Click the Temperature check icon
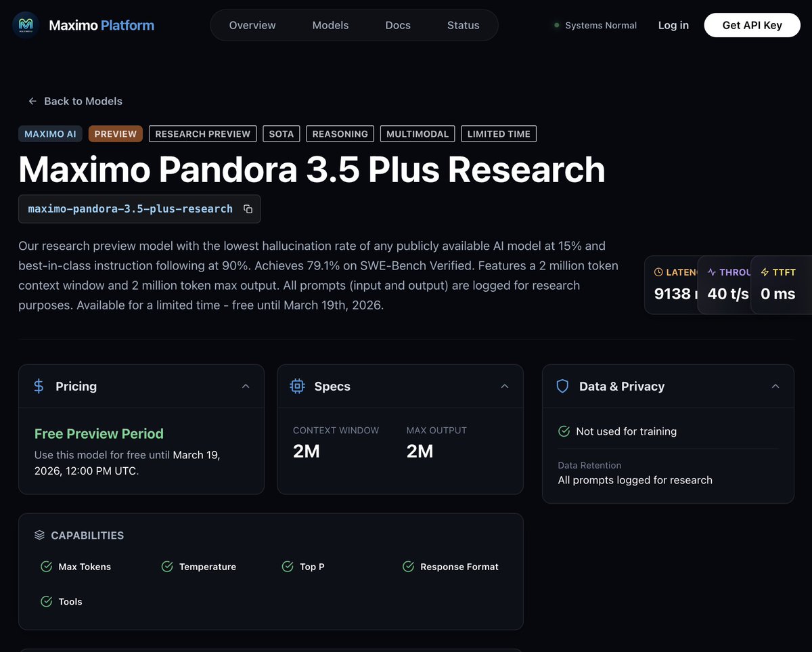 [x=167, y=567]
